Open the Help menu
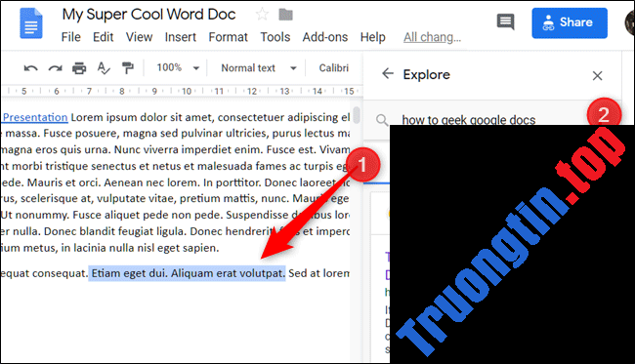This screenshot has height=364, width=635. point(372,37)
